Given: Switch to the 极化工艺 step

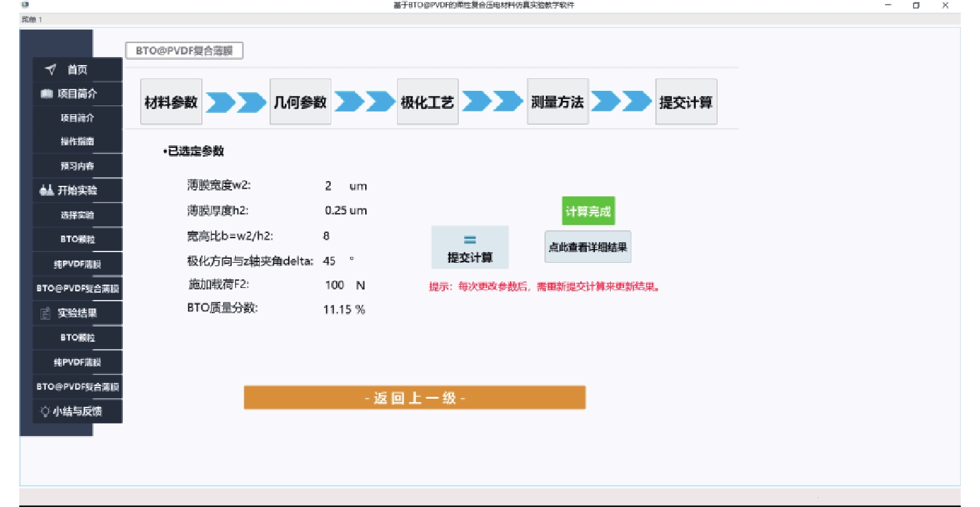Looking at the screenshot, I should (x=428, y=102).
